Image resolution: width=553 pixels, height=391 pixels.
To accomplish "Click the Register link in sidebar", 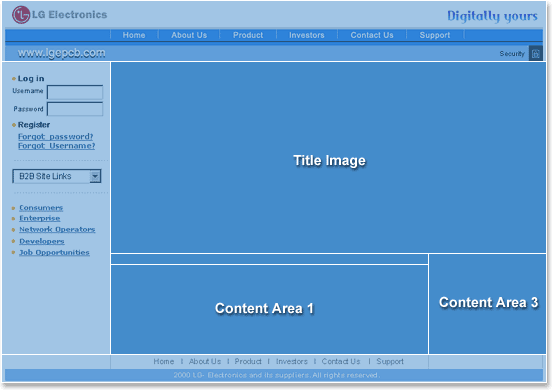I will [x=34, y=125].
